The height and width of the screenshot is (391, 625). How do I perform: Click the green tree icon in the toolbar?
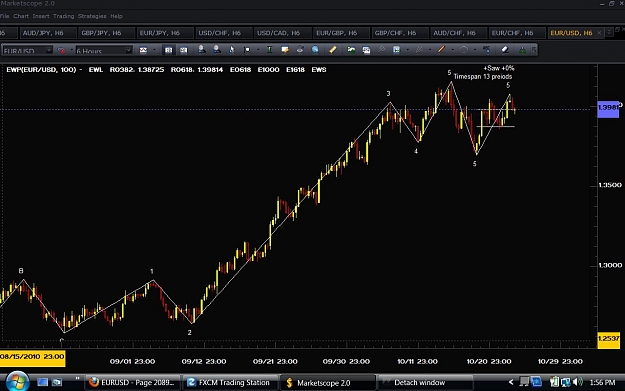pos(522,50)
